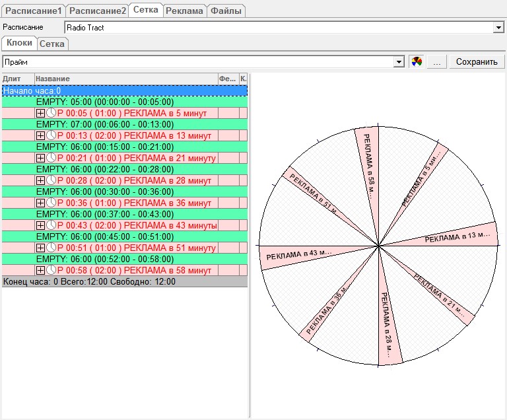Select the Клоки sub-tab
Image resolution: width=507 pixels, height=420 pixels.
19,43
